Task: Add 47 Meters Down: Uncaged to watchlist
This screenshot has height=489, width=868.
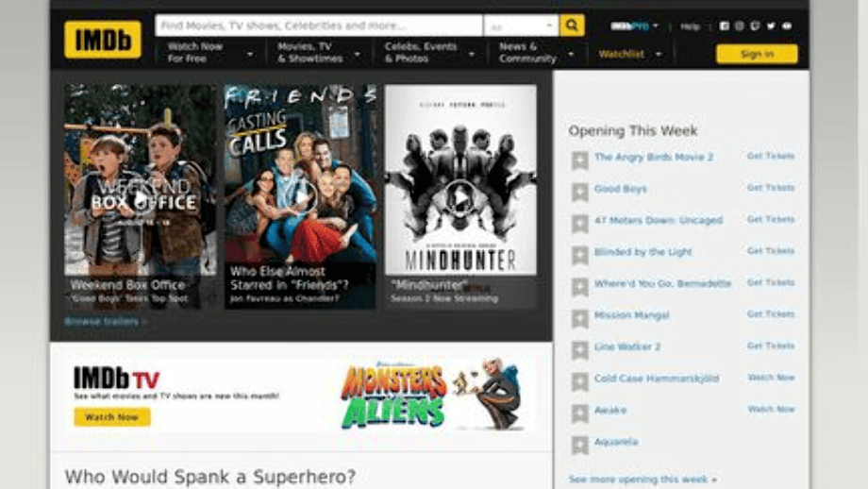Action: (x=579, y=224)
